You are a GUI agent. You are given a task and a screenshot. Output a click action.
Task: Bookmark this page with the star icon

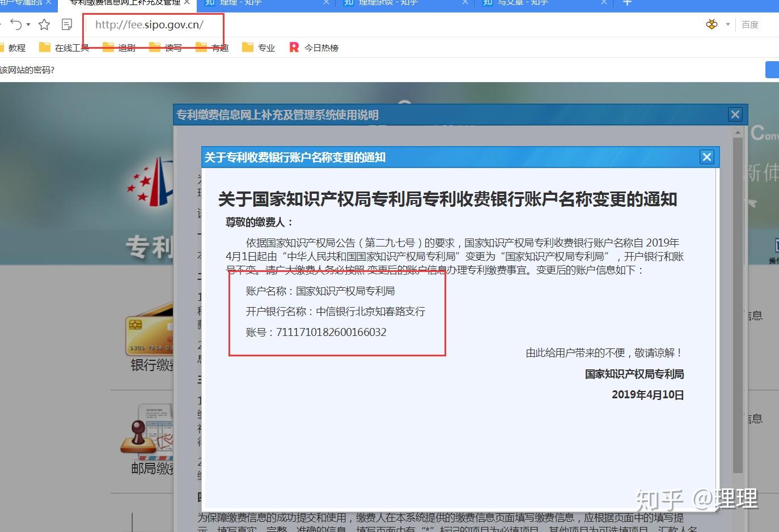[44, 24]
